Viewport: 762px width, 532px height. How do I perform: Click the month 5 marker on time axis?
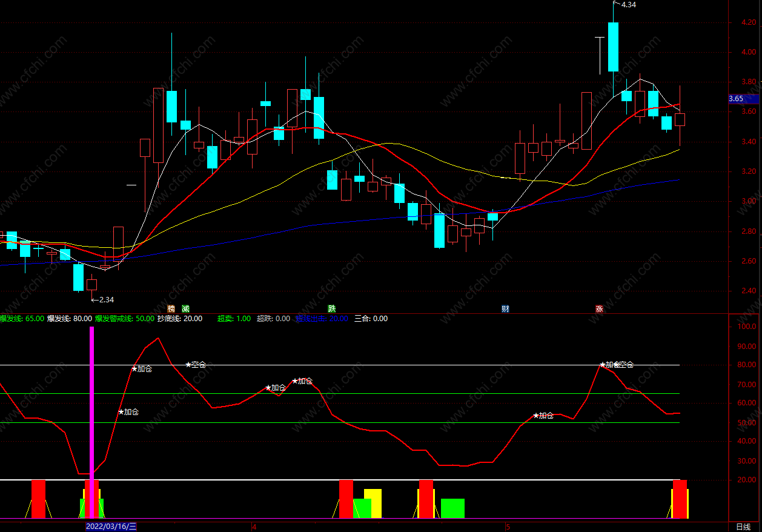click(508, 527)
